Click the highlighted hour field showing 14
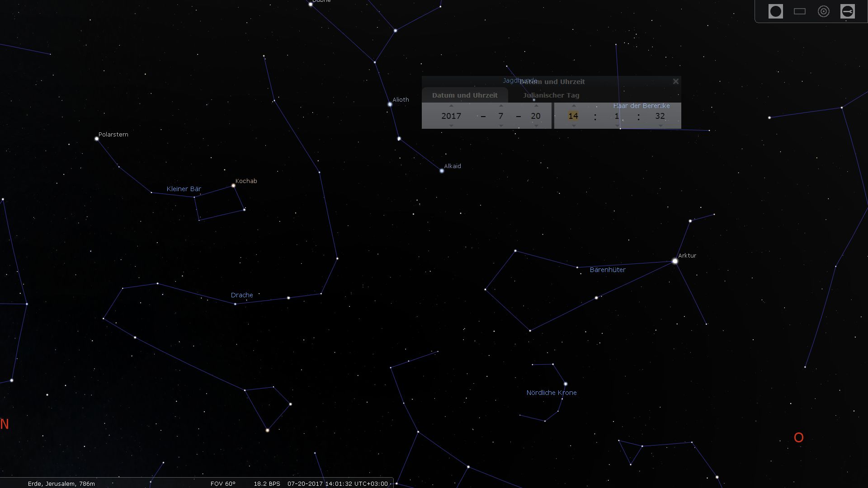 pos(573,116)
